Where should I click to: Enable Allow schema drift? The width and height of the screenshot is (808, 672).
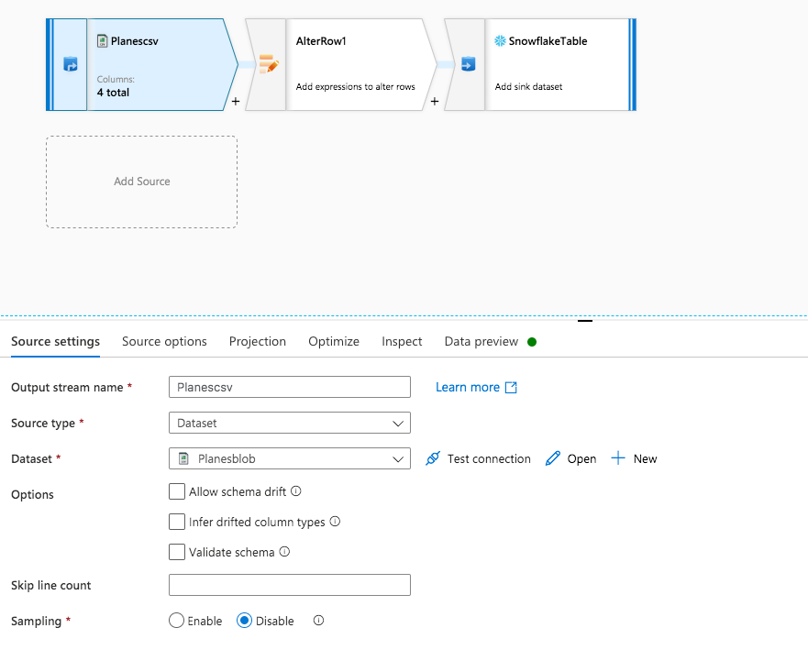(177, 491)
